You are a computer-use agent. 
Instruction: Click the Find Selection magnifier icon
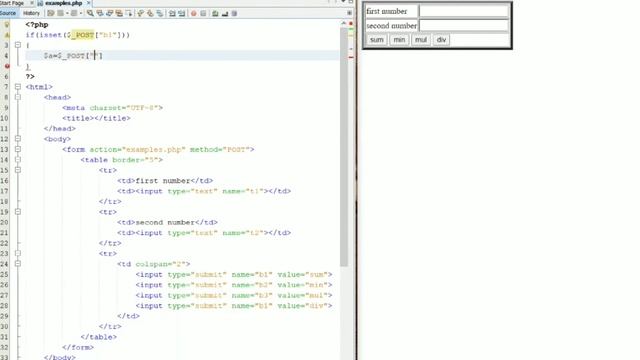[90, 13]
